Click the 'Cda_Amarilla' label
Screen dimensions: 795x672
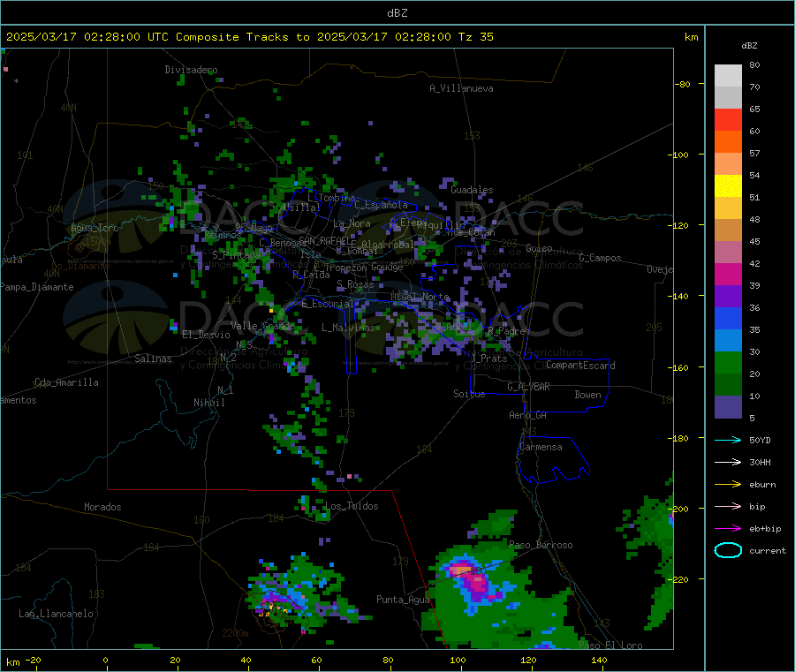(x=66, y=382)
